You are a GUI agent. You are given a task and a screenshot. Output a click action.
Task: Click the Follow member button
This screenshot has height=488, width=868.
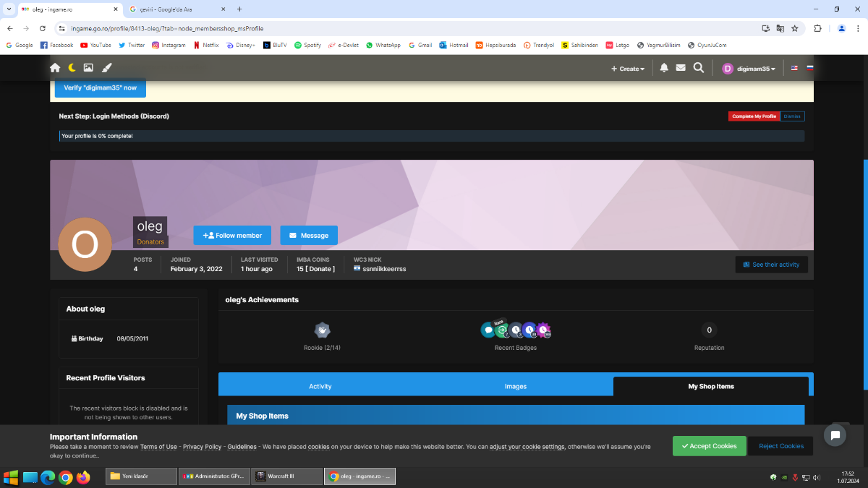(232, 235)
